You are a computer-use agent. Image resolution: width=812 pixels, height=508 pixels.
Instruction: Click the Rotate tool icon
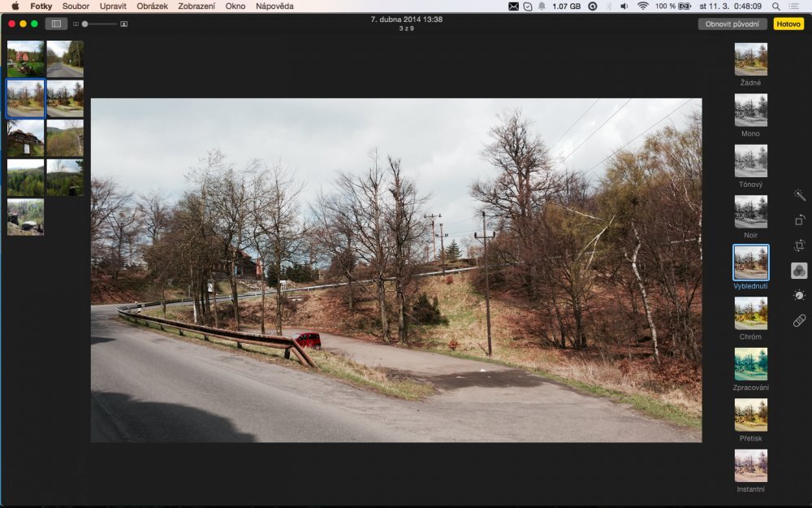[x=799, y=220]
